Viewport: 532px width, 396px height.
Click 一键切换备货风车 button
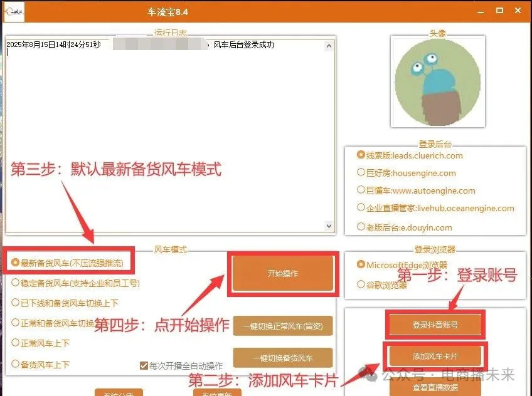282,358
